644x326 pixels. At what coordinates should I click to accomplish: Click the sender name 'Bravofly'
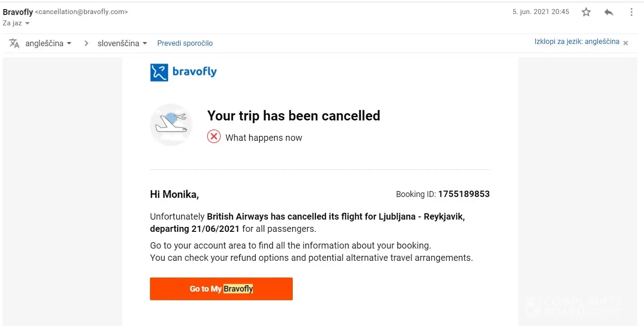(18, 12)
